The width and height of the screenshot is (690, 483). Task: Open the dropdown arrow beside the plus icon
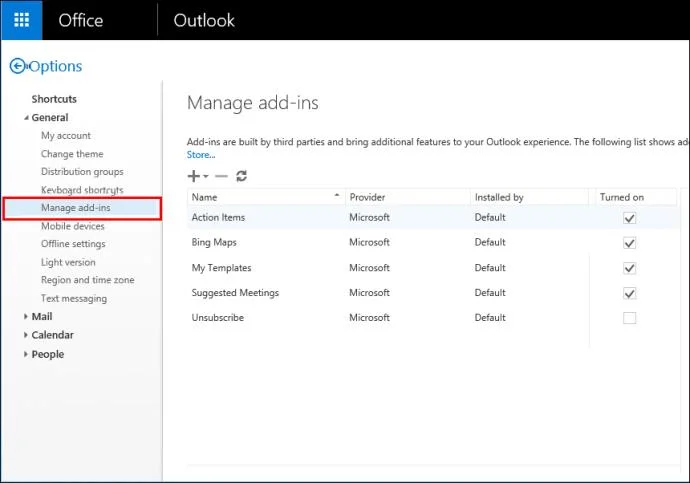click(206, 176)
